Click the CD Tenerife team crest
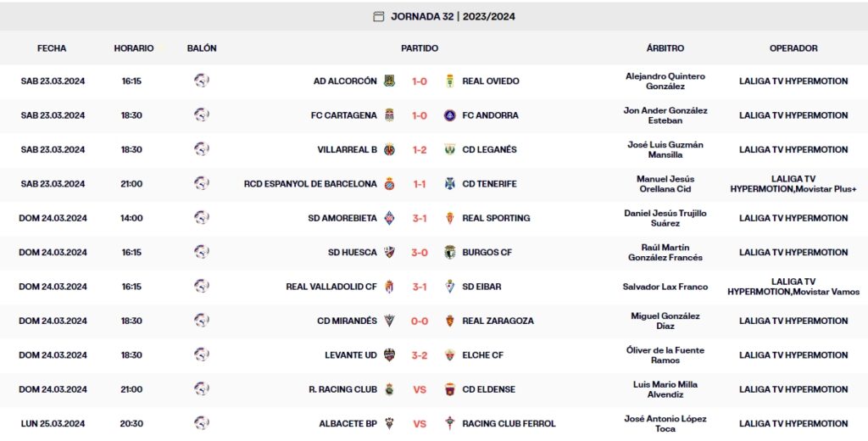 [x=450, y=184]
